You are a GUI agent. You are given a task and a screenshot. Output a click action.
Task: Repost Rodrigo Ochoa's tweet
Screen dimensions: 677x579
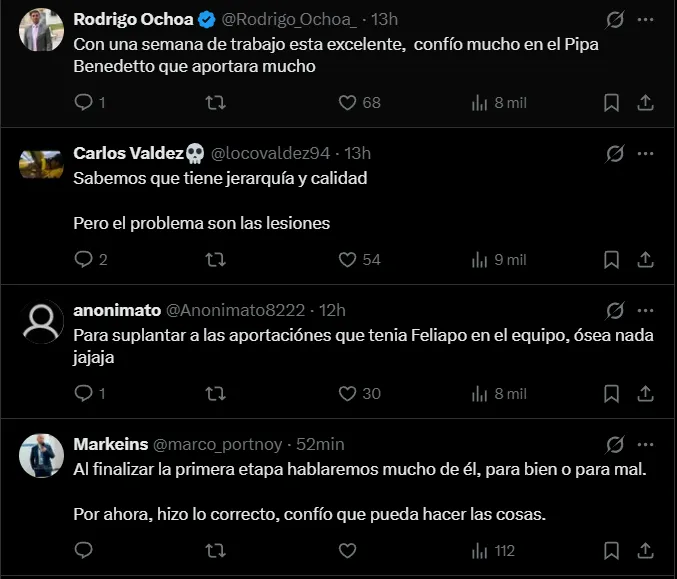[215, 102]
